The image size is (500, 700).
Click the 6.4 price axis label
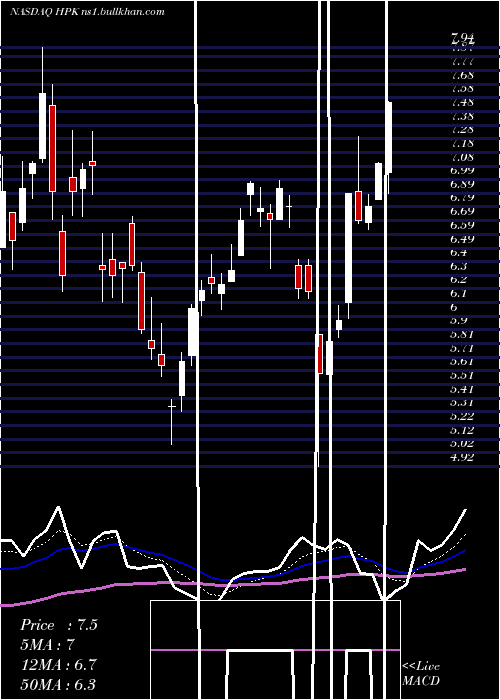click(x=460, y=252)
